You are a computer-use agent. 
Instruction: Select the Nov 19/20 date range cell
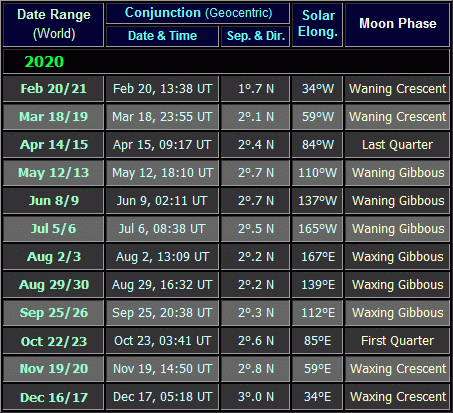[53, 369]
